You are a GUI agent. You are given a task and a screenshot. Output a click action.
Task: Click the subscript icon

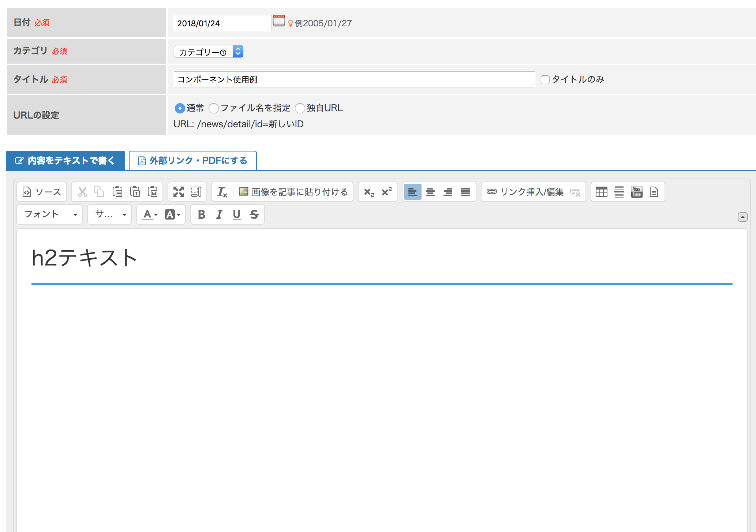(x=369, y=192)
